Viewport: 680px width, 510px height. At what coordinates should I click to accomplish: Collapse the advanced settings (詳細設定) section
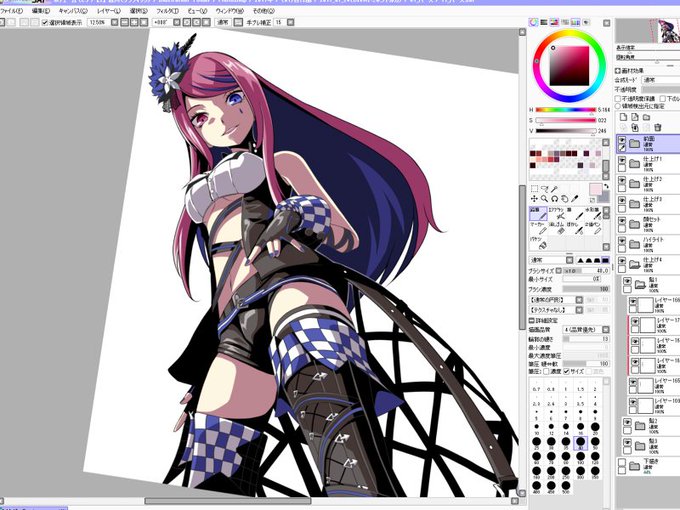pyautogui.click(x=532, y=320)
